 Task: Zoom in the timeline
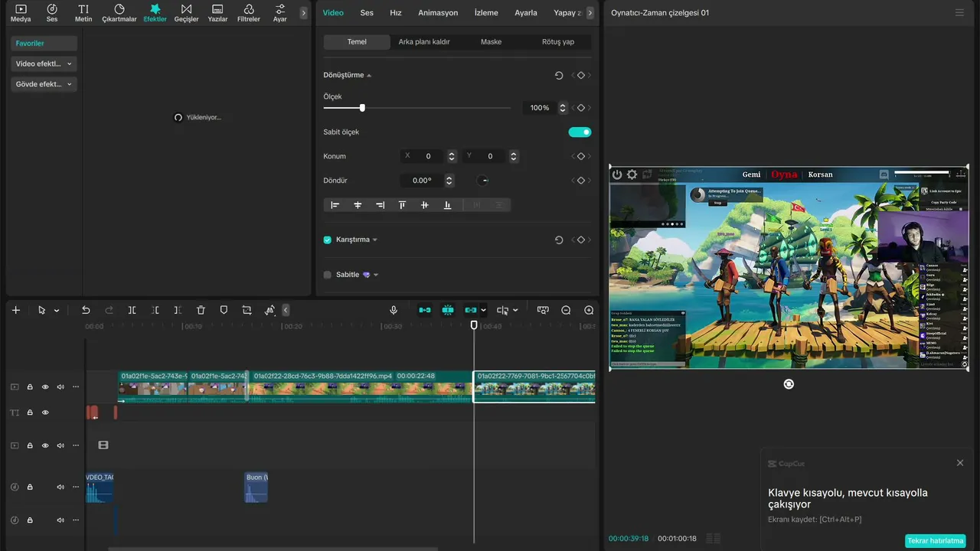589,310
